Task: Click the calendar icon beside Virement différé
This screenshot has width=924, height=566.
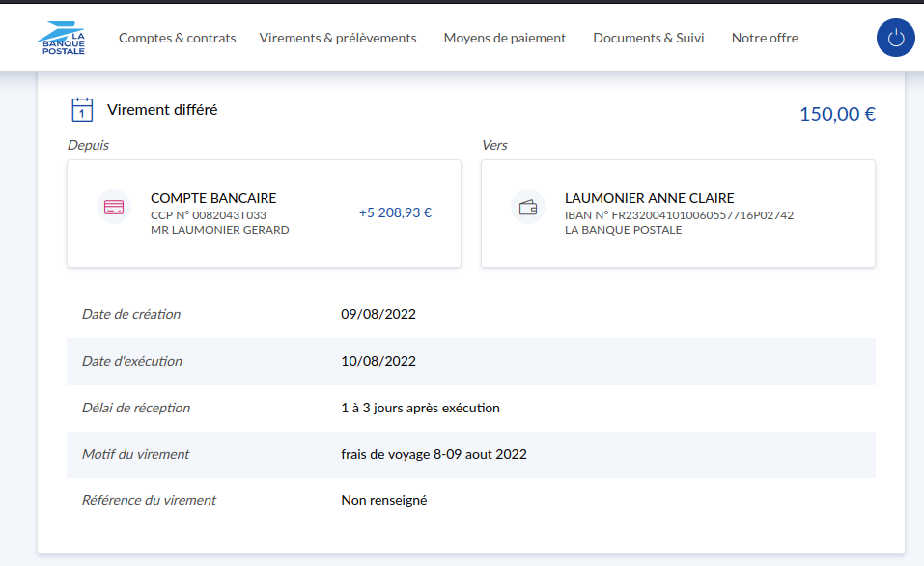Action: (x=82, y=110)
